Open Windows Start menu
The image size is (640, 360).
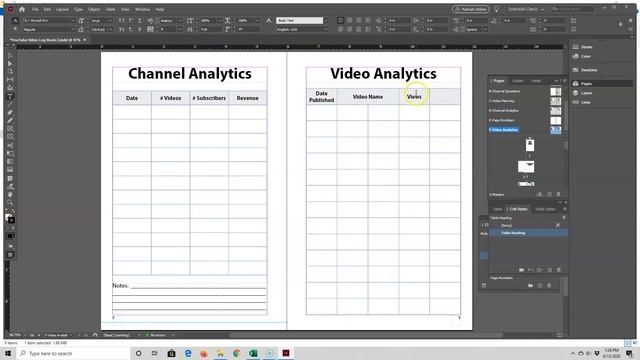(8, 353)
